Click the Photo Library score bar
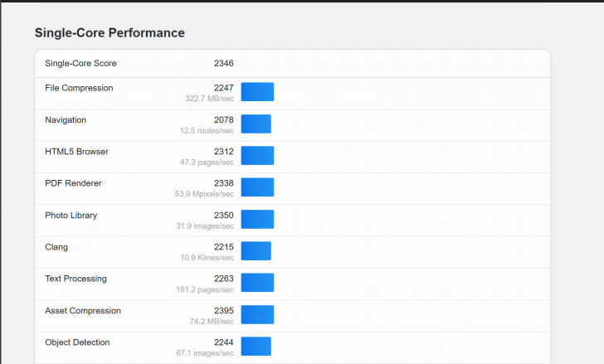604x364 pixels. pos(257,219)
